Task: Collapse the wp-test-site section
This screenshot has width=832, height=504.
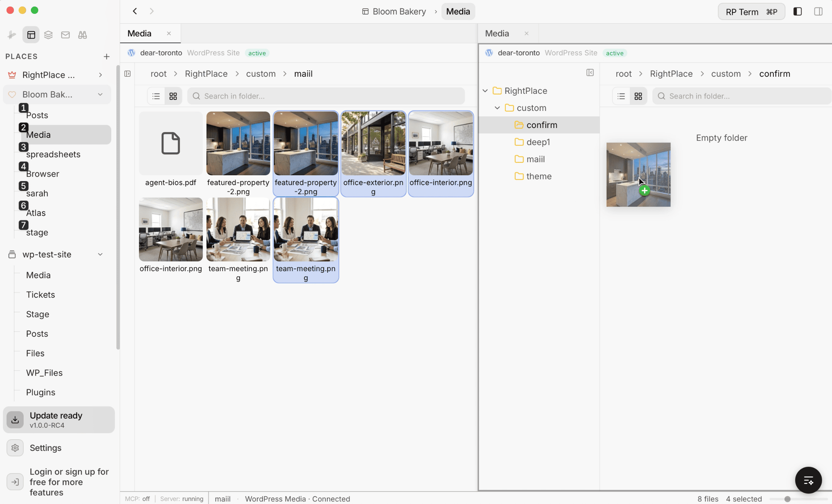Action: (x=100, y=254)
